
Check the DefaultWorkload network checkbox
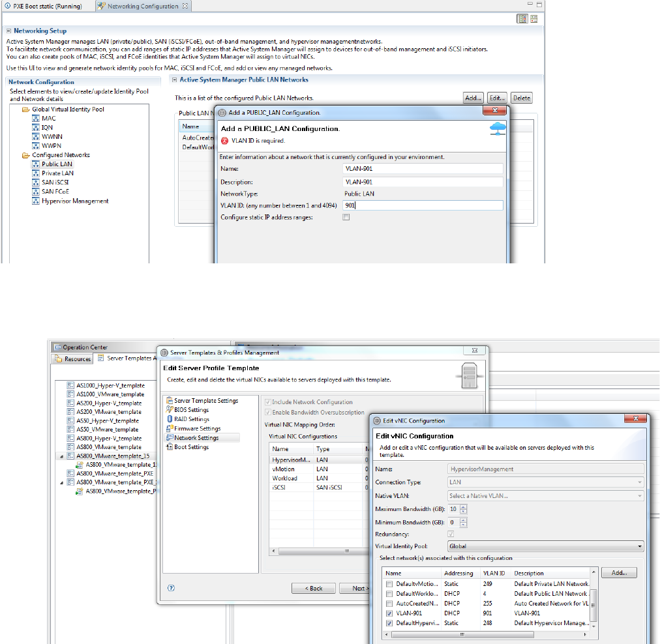[x=389, y=594]
